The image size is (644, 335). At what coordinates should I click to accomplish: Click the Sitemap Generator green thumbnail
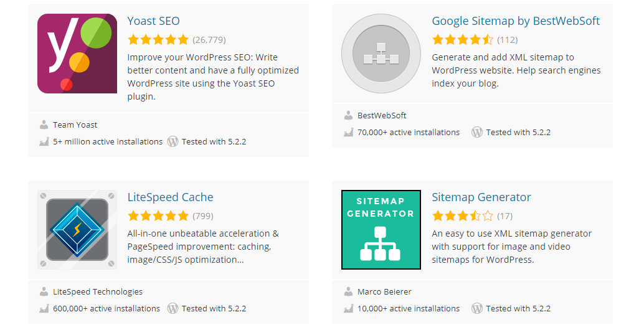pyautogui.click(x=381, y=230)
